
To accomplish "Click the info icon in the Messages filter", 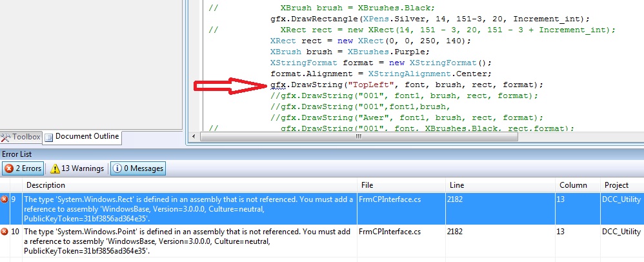I will pyautogui.click(x=117, y=168).
